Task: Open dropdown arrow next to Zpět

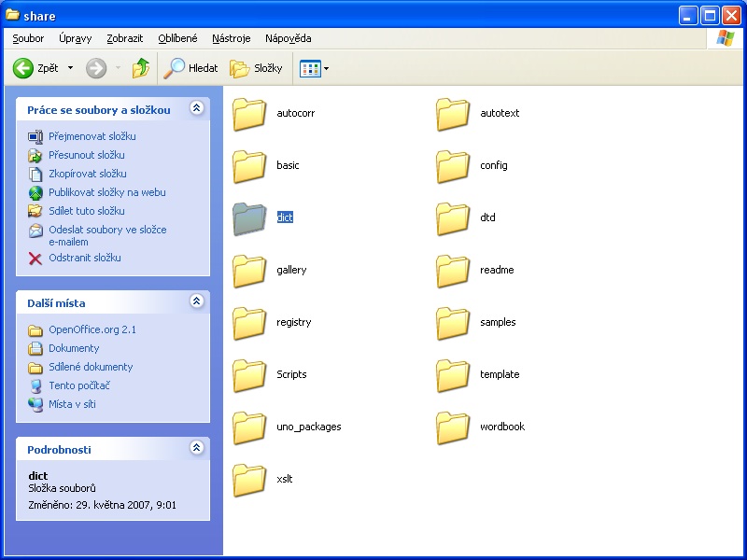Action: (70, 68)
